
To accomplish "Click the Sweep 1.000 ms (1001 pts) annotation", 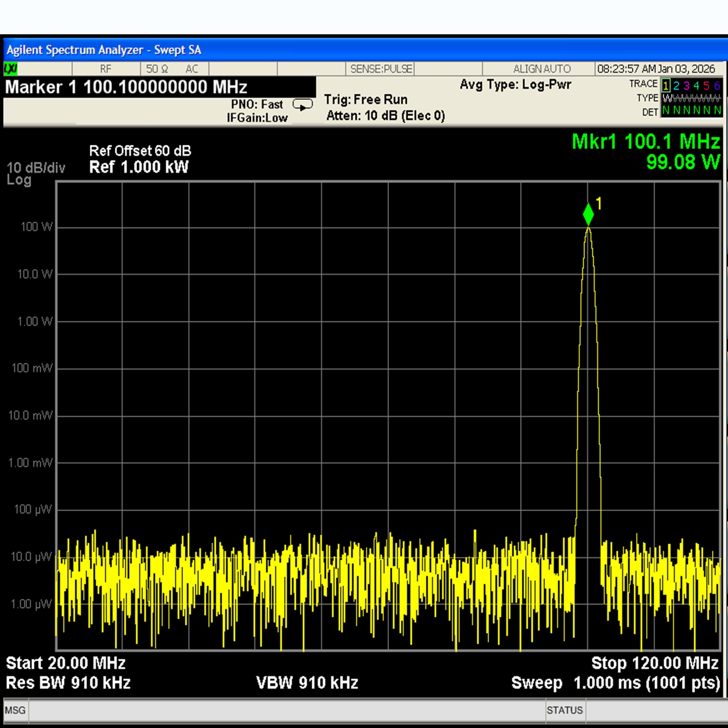I will (616, 683).
